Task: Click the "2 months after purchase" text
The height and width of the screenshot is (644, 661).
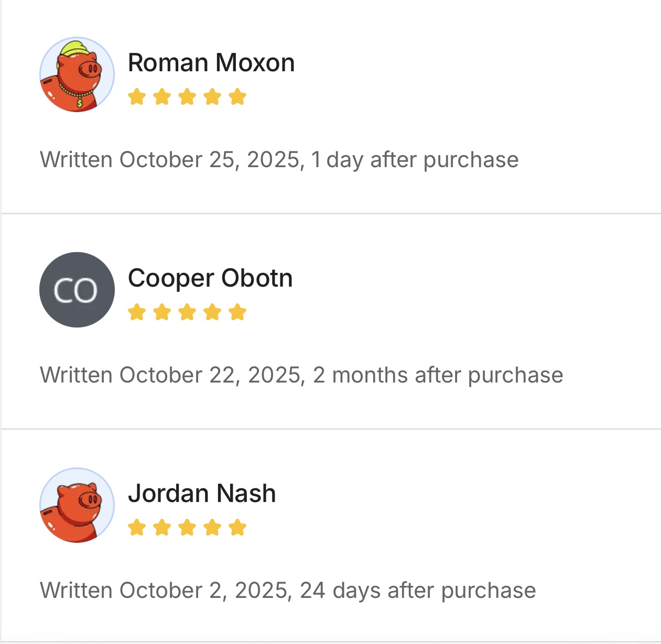Action: [x=438, y=375]
